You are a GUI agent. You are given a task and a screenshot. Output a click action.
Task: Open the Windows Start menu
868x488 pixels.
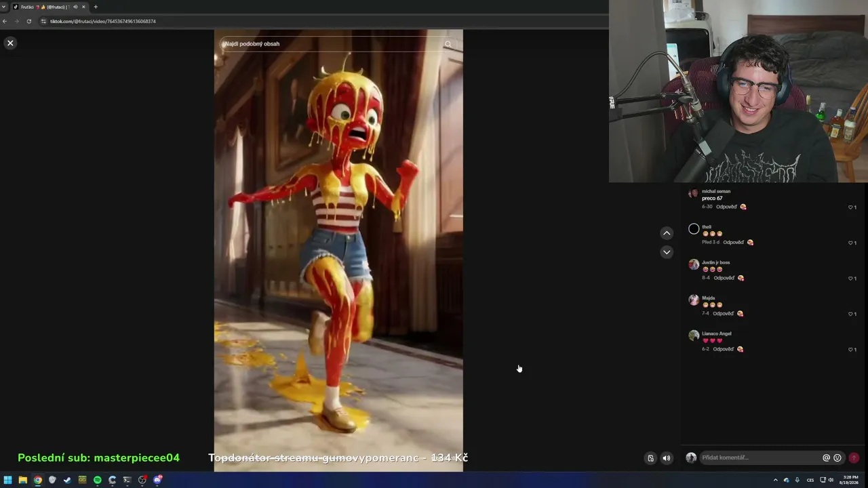point(8,480)
